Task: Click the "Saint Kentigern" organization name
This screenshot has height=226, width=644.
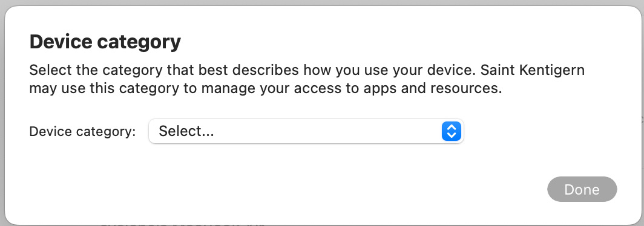Action: click(532, 70)
